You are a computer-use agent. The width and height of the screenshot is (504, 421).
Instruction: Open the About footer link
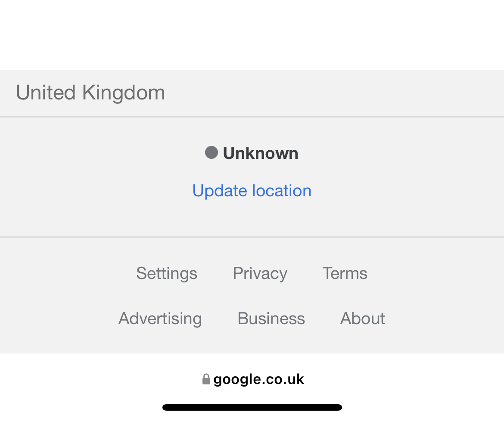[x=363, y=319]
